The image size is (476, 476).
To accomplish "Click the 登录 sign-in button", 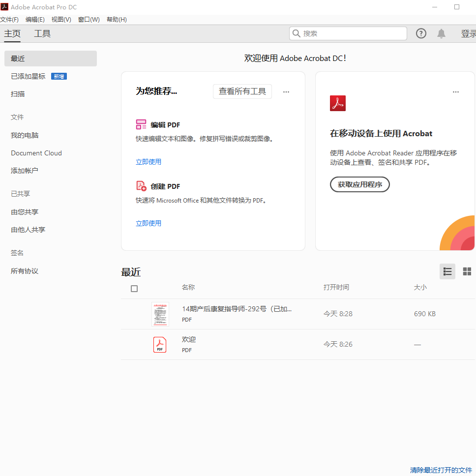I will pos(469,33).
